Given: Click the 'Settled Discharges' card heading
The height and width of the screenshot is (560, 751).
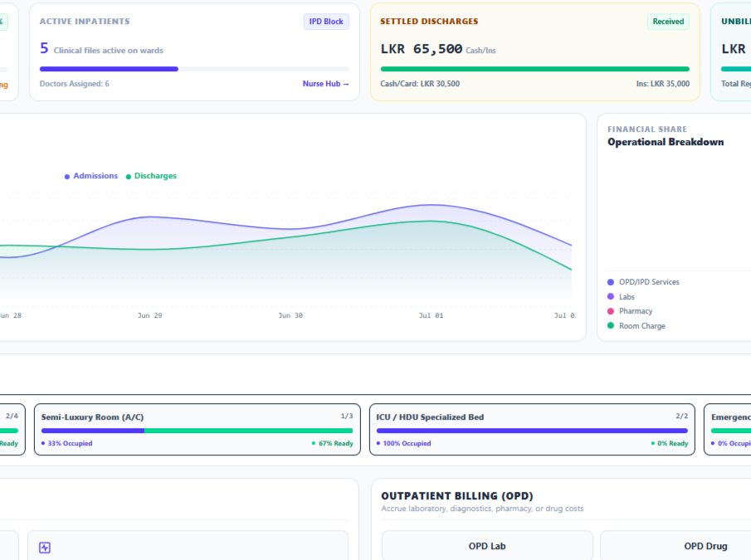Looking at the screenshot, I should (x=429, y=22).
